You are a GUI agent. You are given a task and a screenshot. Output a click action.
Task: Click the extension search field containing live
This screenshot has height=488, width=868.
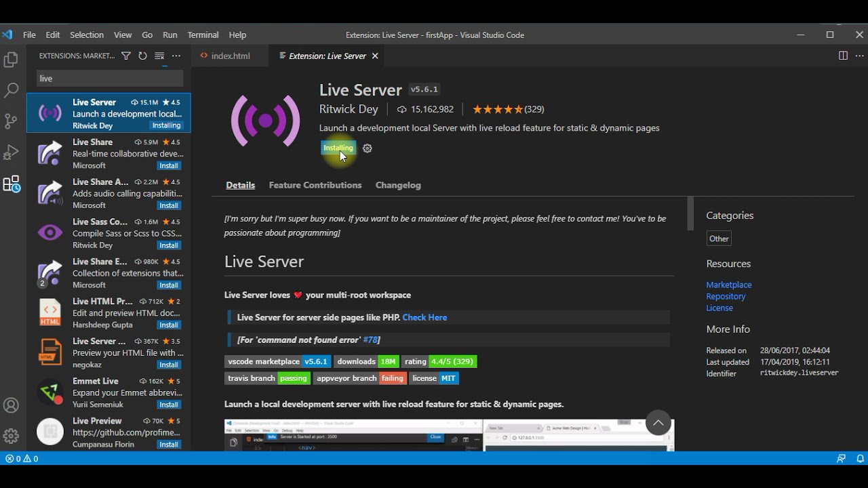pyautogui.click(x=110, y=79)
